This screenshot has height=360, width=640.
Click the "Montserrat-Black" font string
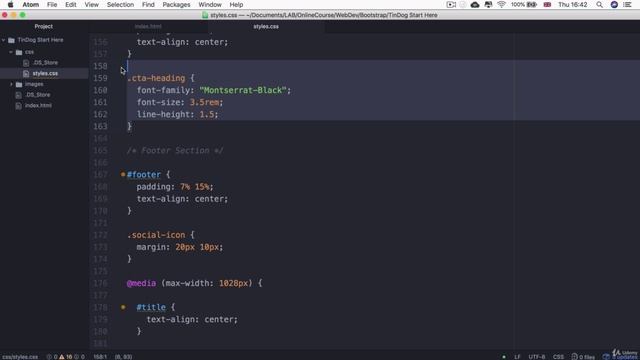coord(243,90)
